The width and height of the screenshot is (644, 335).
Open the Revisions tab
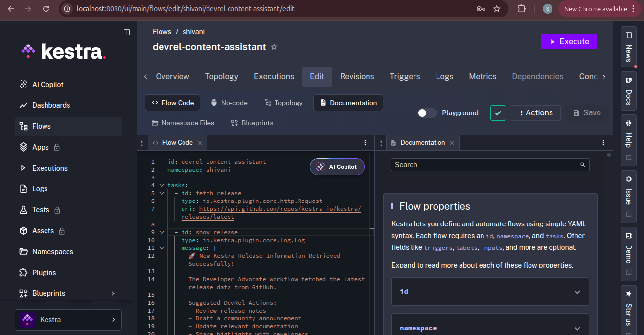[357, 77]
